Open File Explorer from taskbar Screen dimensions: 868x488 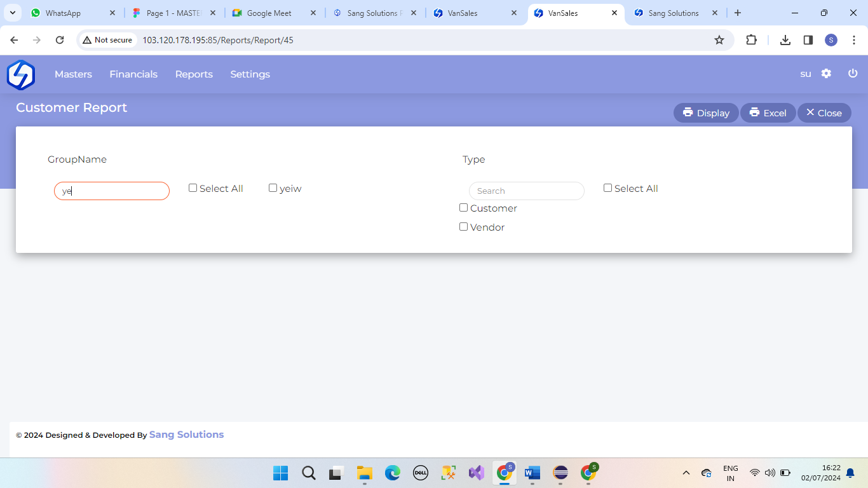click(x=364, y=473)
